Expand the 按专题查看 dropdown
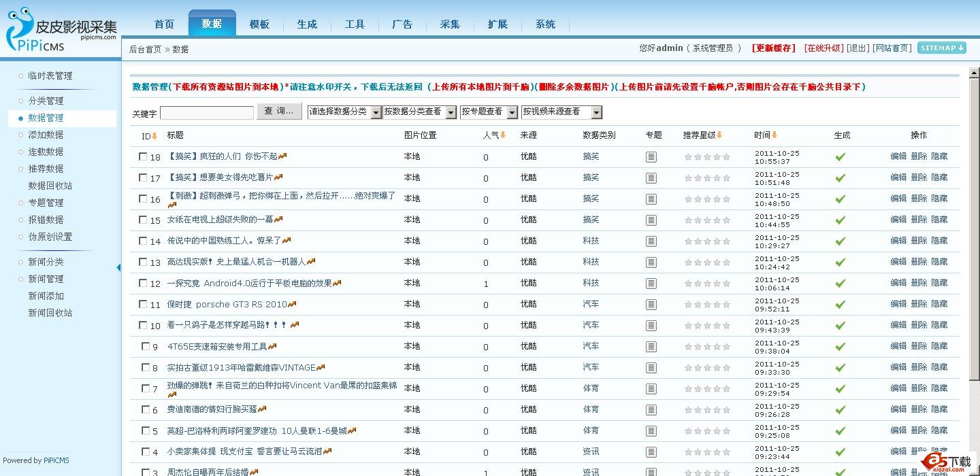980x476 pixels. coord(488,112)
